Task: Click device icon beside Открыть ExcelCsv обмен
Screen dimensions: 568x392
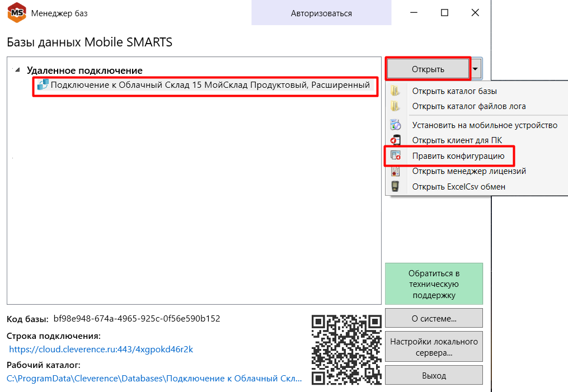Action: tap(395, 186)
